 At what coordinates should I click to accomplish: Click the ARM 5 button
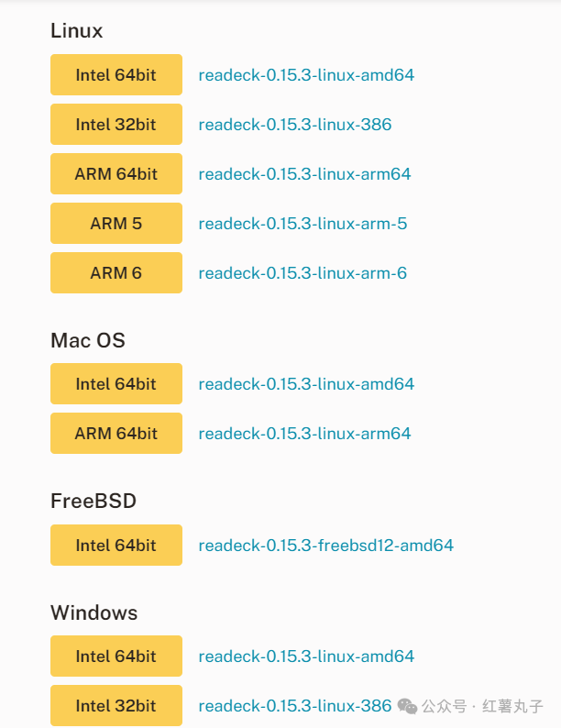point(116,224)
